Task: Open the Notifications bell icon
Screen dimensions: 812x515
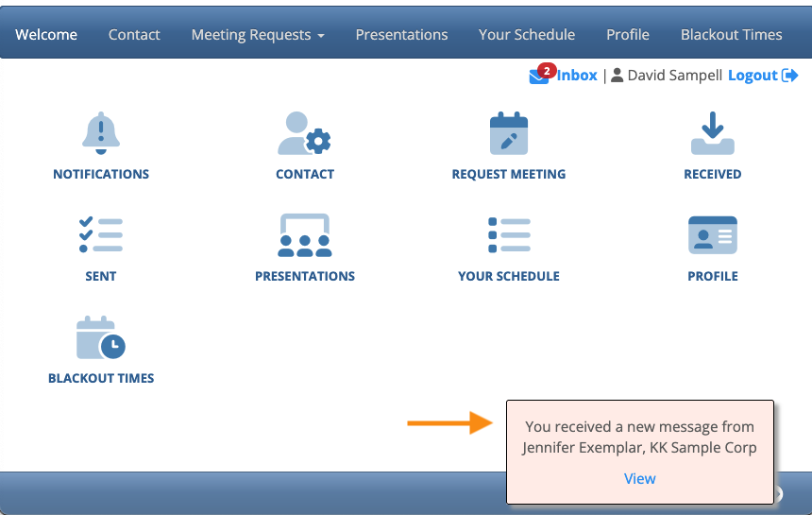Action: [101, 133]
